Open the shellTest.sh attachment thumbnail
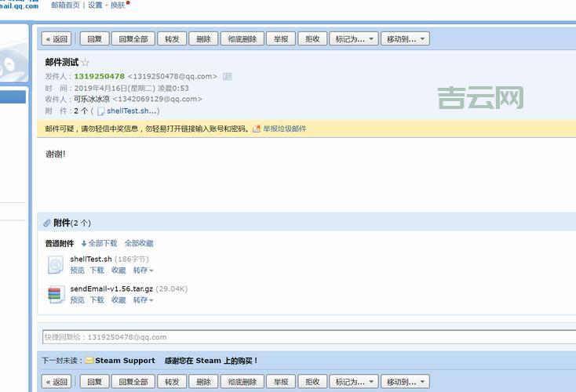 [56, 265]
